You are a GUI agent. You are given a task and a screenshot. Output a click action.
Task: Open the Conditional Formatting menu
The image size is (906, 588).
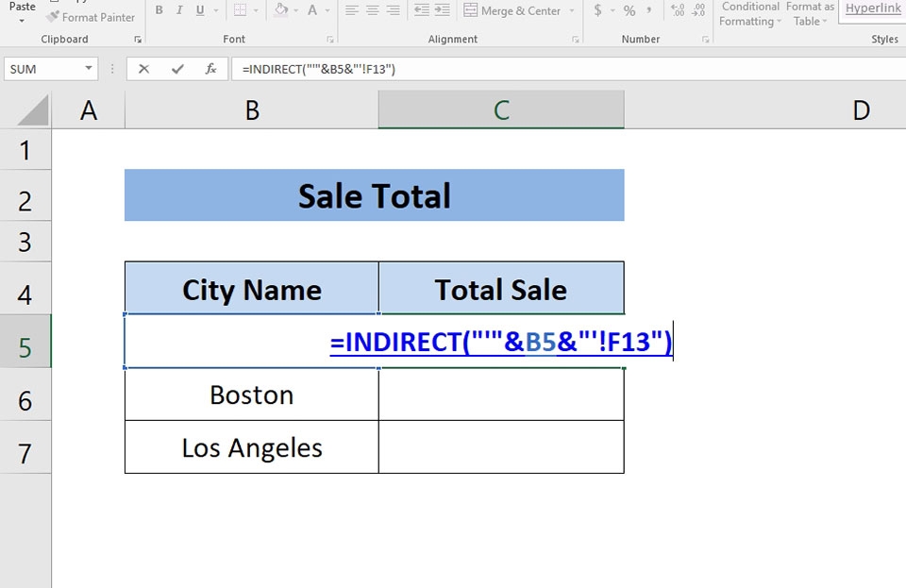[x=749, y=13]
